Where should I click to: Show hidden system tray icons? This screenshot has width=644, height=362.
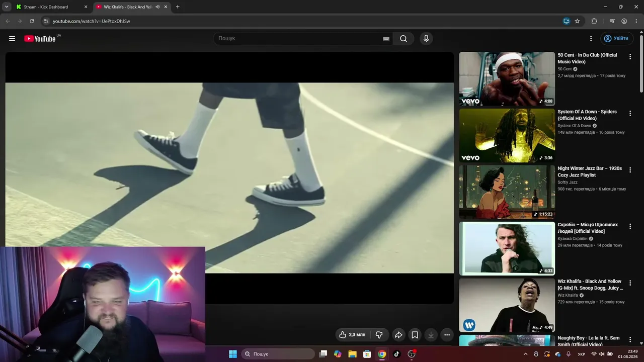click(x=526, y=354)
